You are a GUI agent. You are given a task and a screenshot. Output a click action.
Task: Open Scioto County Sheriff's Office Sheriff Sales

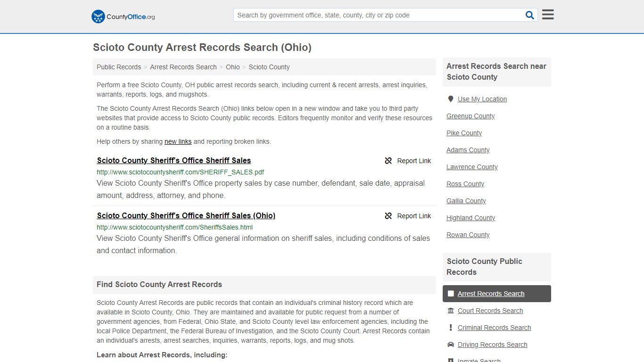[174, 160]
